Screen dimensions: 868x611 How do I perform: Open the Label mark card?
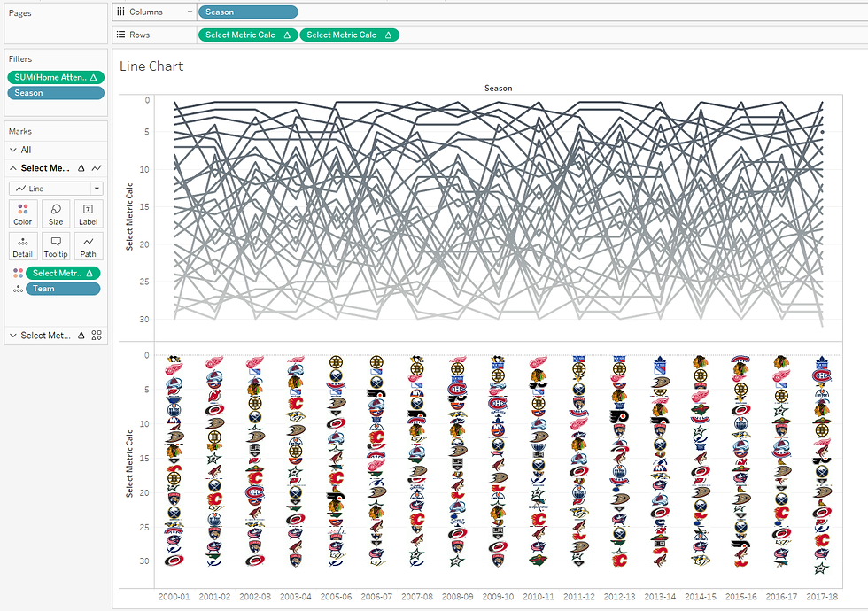click(x=88, y=213)
